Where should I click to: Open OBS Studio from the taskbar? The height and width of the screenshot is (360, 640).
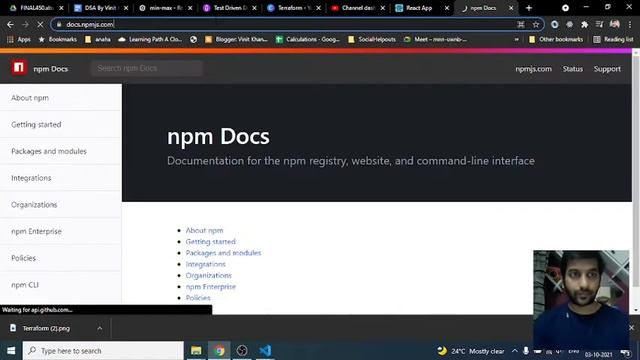[x=242, y=350]
